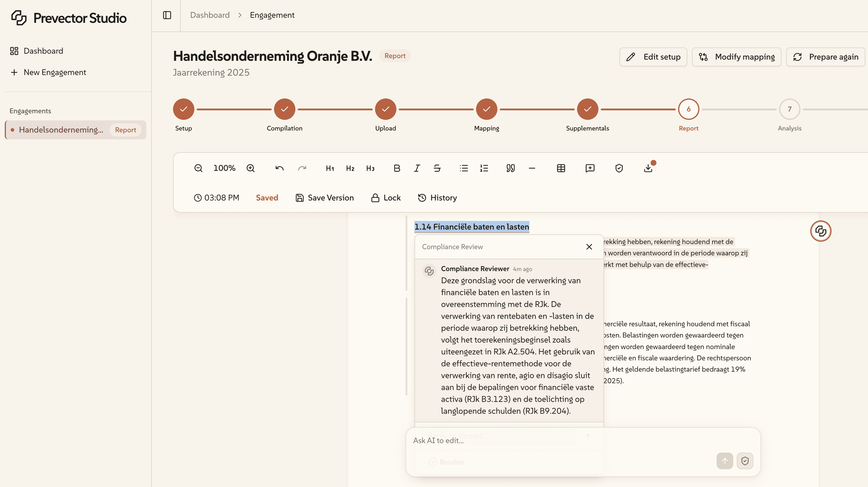Run compliance check shield icon in toolbar
The image size is (868, 487).
pyautogui.click(x=619, y=168)
